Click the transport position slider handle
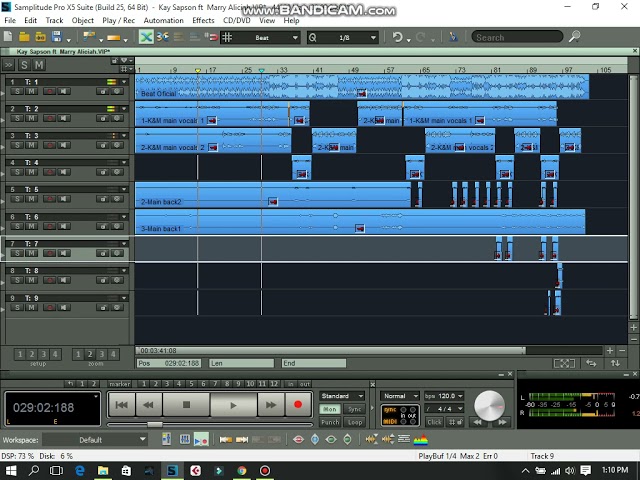640x480 pixels. (155, 424)
